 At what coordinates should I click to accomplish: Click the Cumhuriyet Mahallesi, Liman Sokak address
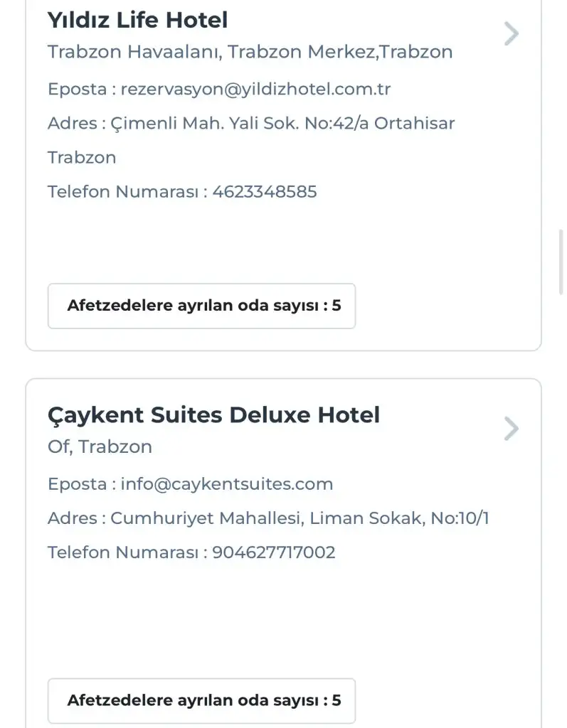pos(300,518)
